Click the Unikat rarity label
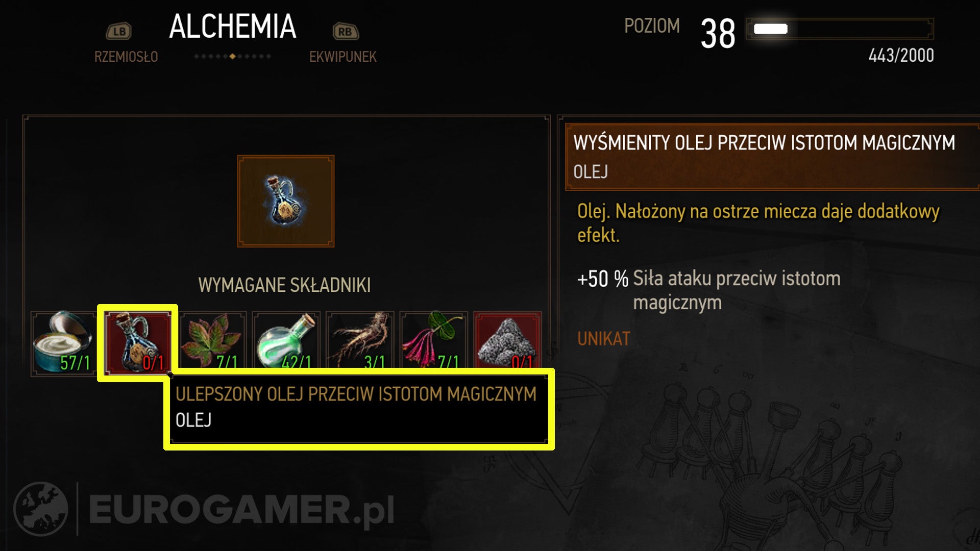 tap(604, 339)
